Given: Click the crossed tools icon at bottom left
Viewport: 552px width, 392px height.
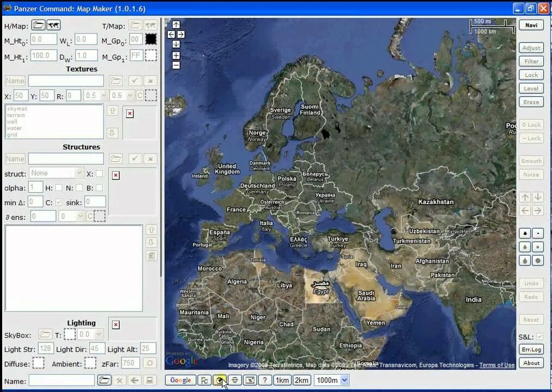Looking at the screenshot, I should tap(120, 381).
